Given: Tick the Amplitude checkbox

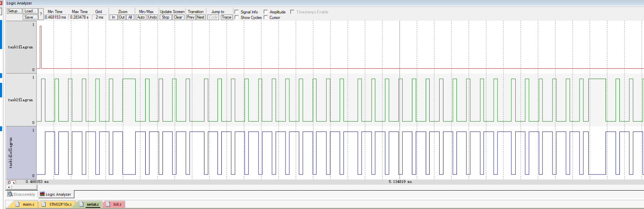Looking at the screenshot, I should tap(266, 12).
